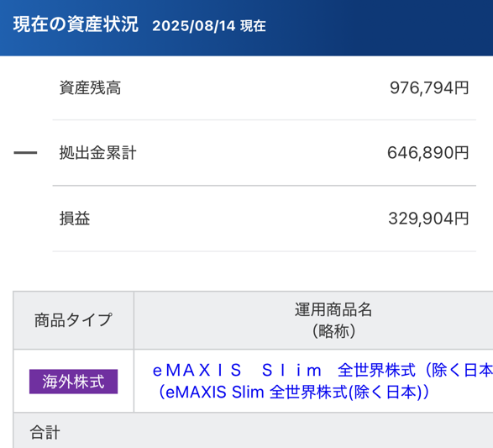Select the 646,890円 contribution total value

(428, 153)
